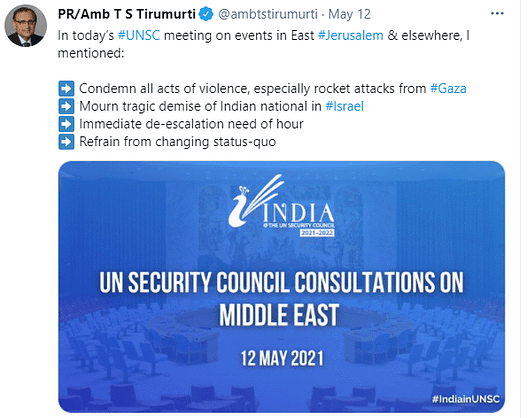Click the #Israel hashtag
Viewport: 527px width, 418px height.
(344, 106)
